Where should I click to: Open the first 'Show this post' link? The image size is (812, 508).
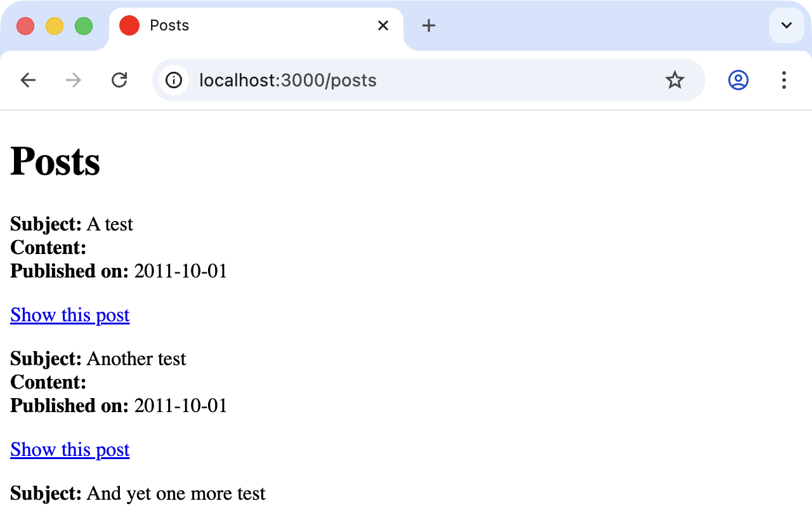[70, 315]
